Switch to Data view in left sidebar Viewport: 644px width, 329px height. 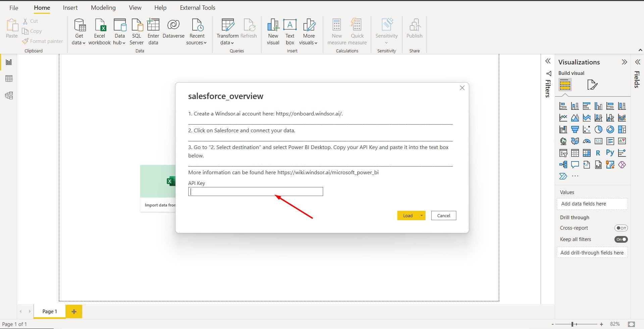pyautogui.click(x=9, y=79)
